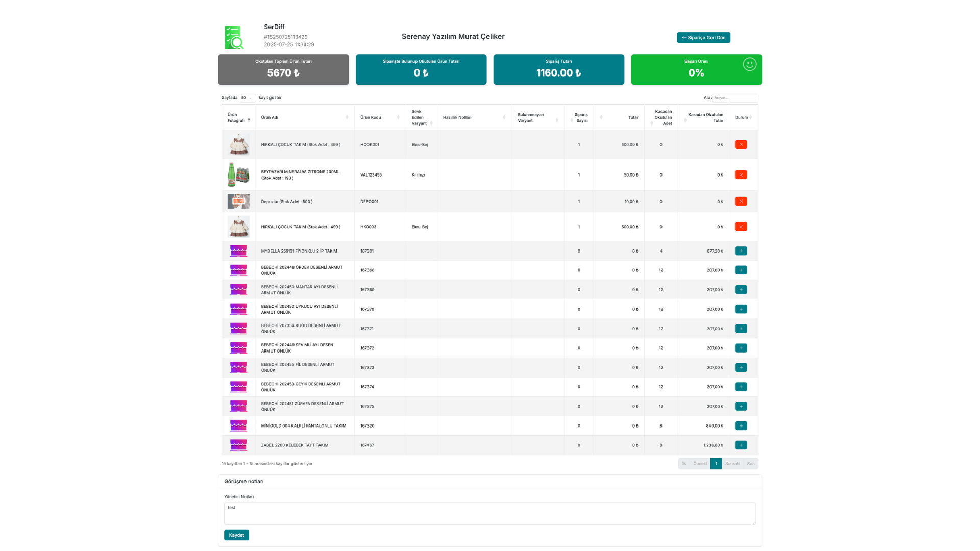This screenshot has width=980, height=551.
Task: Click the smiley face icon in Başarı Oranı
Action: 749,64
